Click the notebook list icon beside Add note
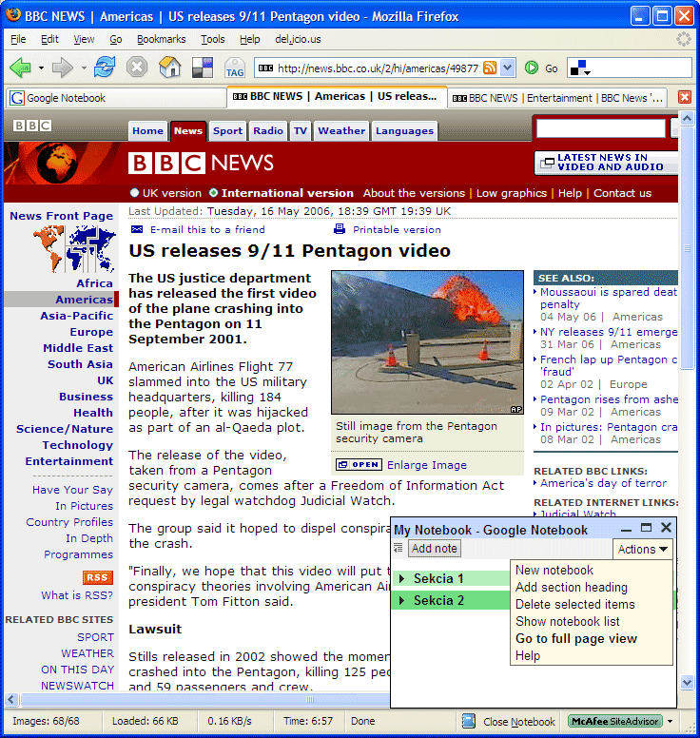The image size is (700, 738). tap(399, 548)
